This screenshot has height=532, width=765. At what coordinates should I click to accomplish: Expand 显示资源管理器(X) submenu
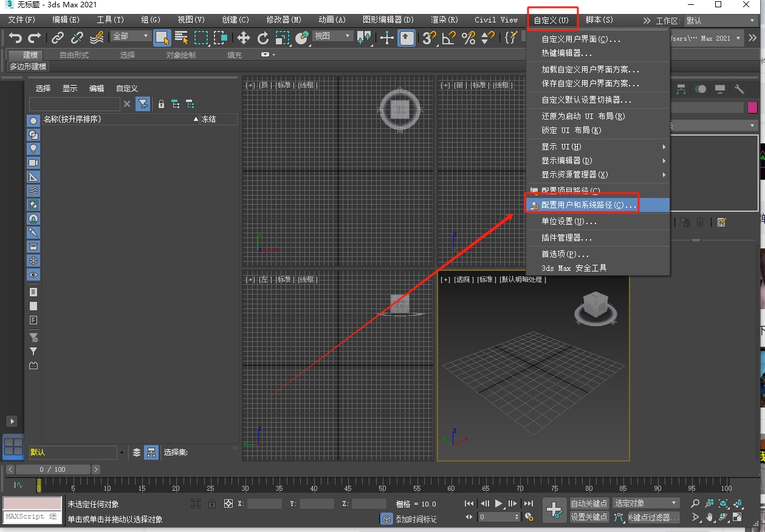598,175
